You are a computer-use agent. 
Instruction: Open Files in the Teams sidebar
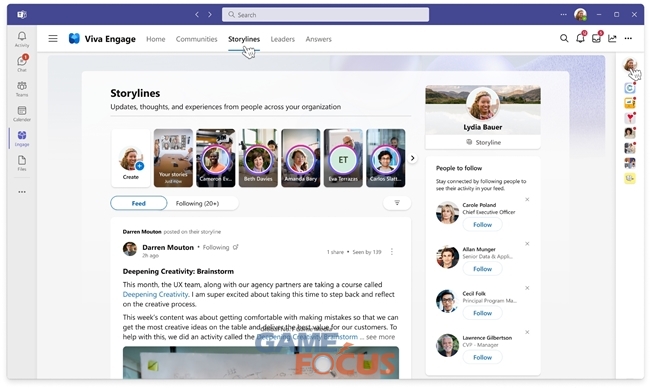pyautogui.click(x=22, y=163)
